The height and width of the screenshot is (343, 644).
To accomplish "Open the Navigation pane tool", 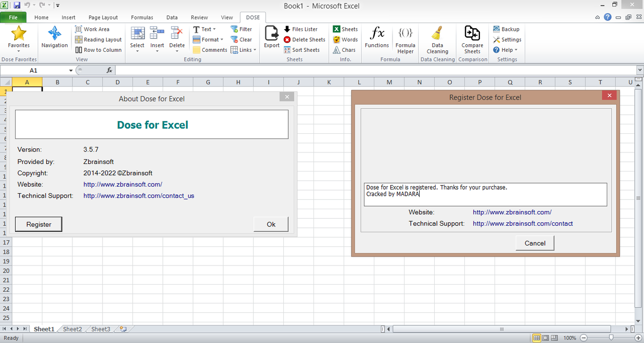I will pos(54,37).
